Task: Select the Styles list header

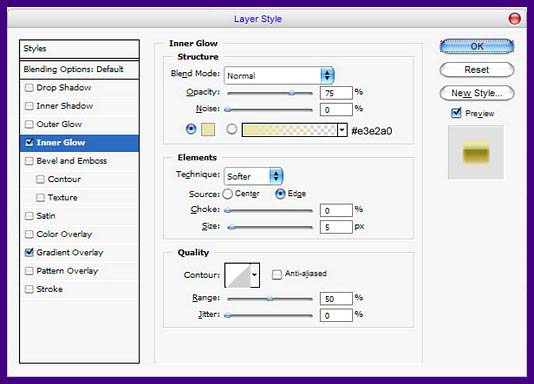Action: coord(79,49)
